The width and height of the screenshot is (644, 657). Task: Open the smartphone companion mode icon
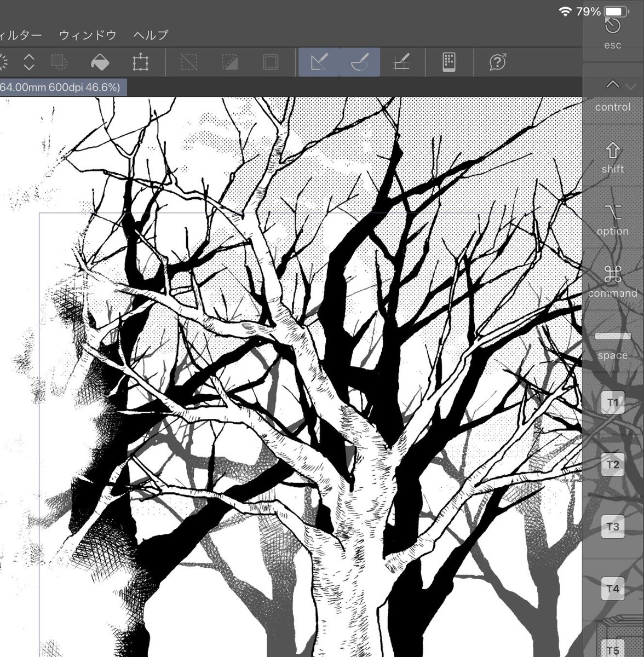449,62
